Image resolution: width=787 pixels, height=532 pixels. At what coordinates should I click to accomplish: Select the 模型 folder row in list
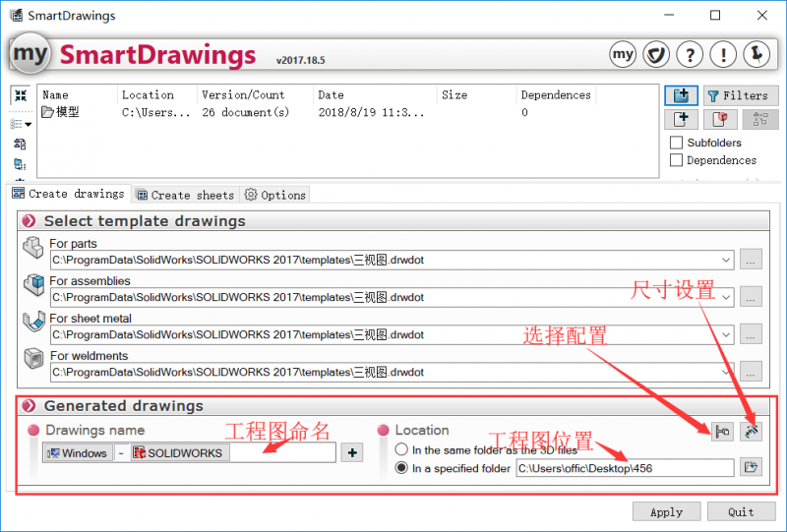347,112
